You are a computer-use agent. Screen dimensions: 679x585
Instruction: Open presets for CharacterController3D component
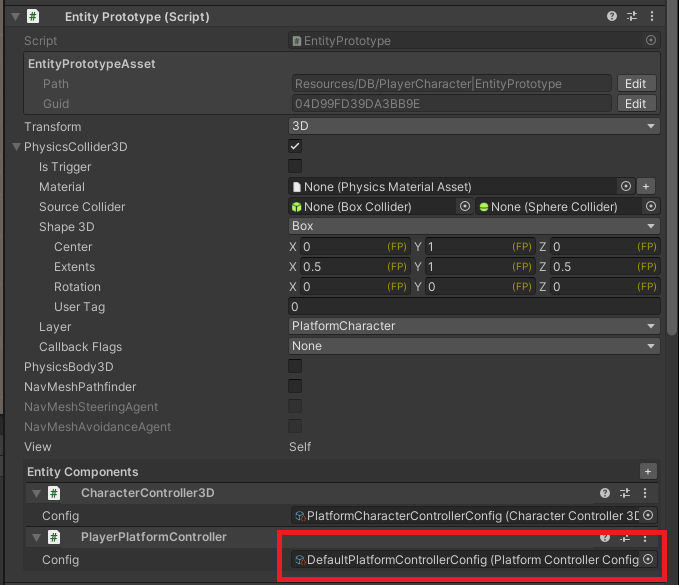click(x=625, y=493)
